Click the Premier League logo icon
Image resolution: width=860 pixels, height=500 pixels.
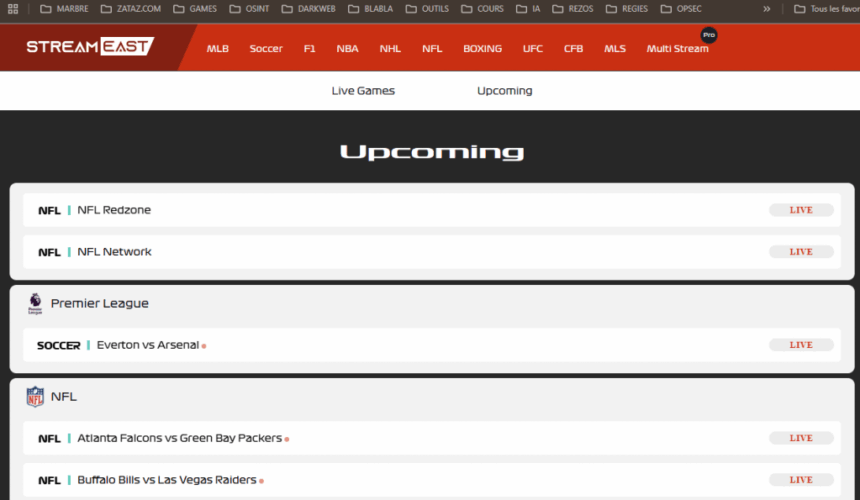point(35,303)
